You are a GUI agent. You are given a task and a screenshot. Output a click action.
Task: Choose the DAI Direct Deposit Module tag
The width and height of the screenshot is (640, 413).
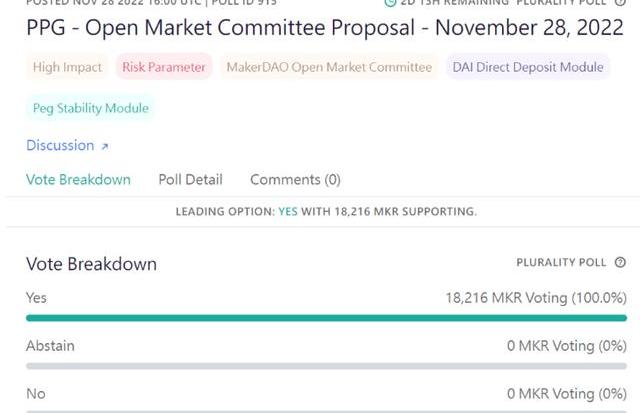coord(528,67)
